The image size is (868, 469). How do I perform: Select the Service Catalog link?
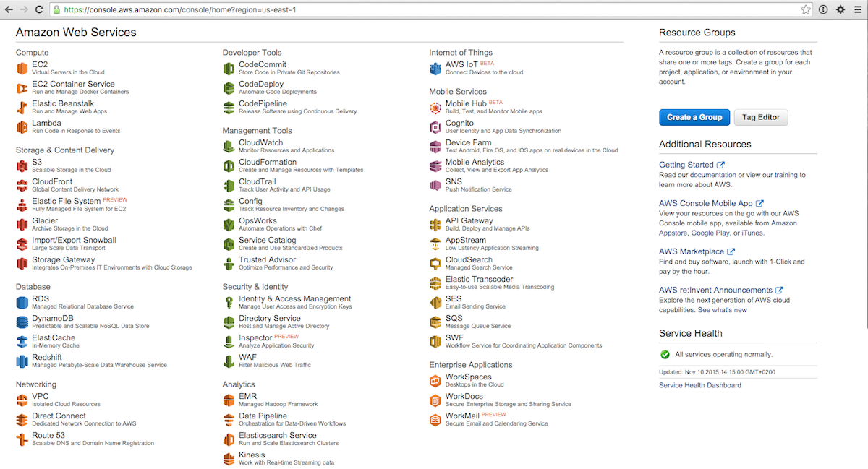click(268, 240)
